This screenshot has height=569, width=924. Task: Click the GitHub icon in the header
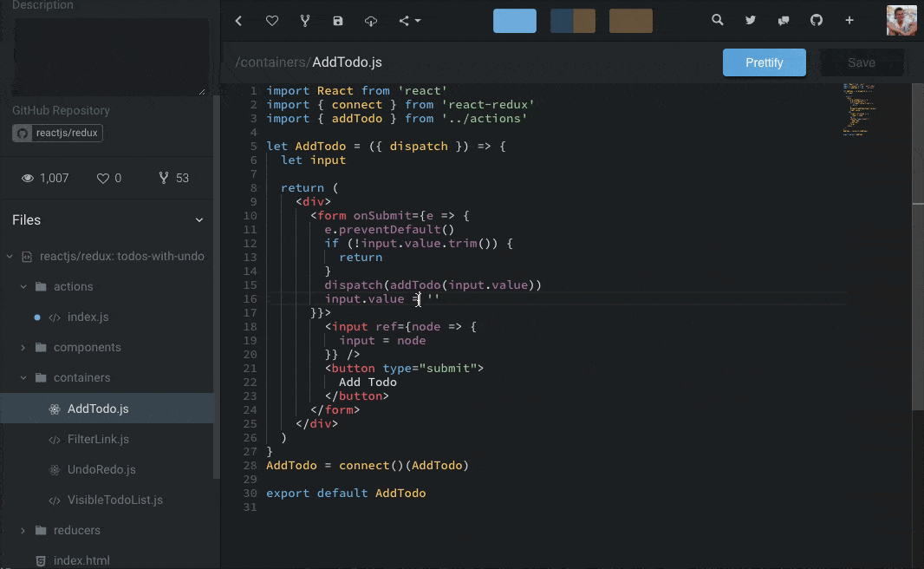coord(817,20)
